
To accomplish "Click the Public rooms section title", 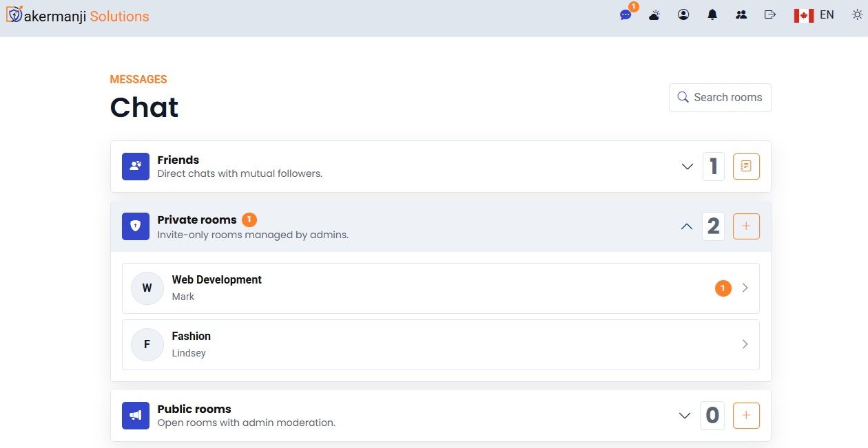I will point(194,409).
